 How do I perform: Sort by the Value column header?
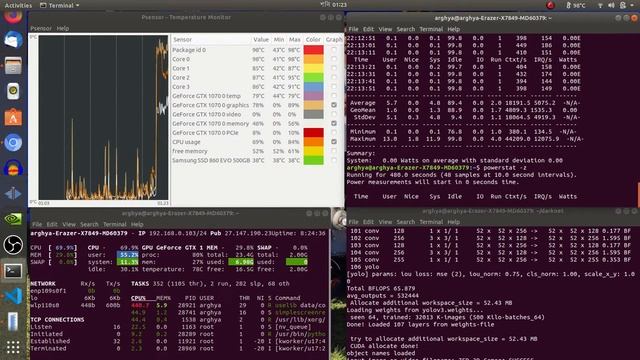[260, 40]
